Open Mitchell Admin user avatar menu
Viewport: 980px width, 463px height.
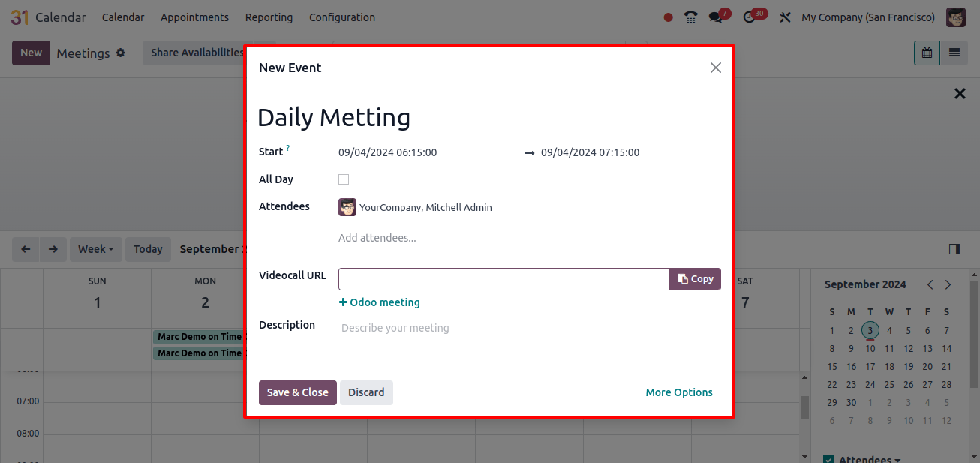point(956,17)
